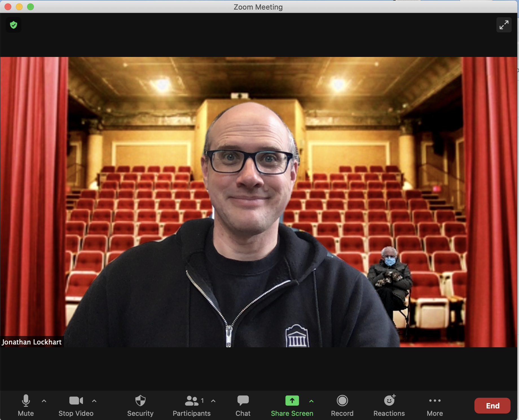
Task: Mute the microphone
Action: point(26,405)
